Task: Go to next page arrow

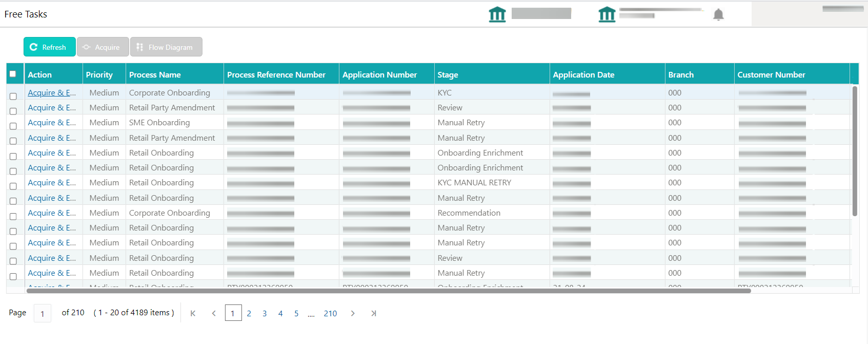Action: [353, 313]
